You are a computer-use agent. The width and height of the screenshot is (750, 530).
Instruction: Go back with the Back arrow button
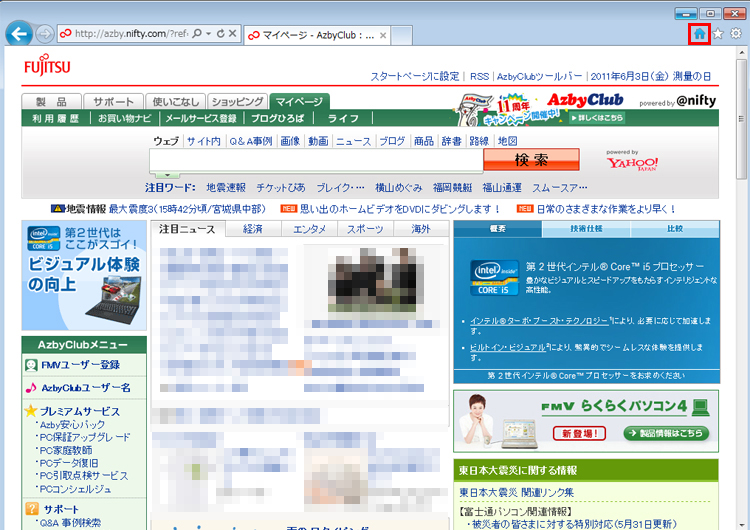(19, 34)
